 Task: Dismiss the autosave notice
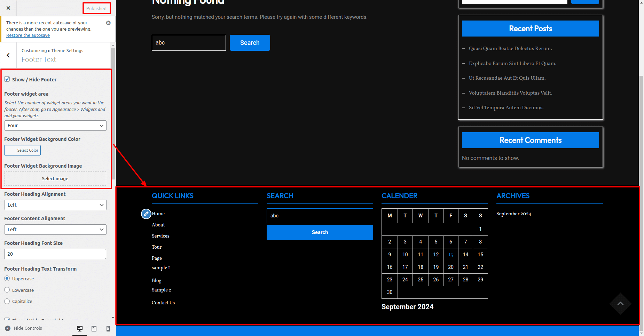[x=108, y=23]
